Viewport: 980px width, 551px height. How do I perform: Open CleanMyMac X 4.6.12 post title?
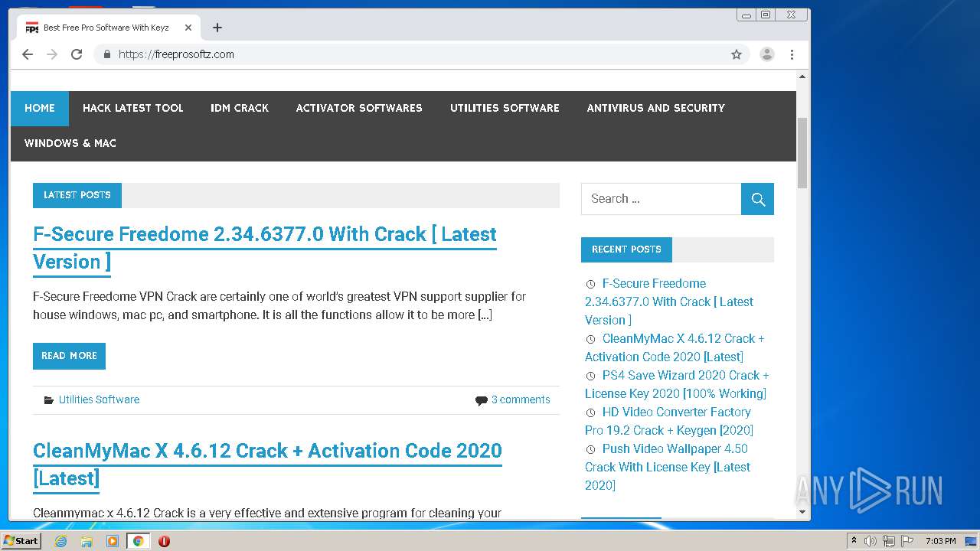pos(267,465)
